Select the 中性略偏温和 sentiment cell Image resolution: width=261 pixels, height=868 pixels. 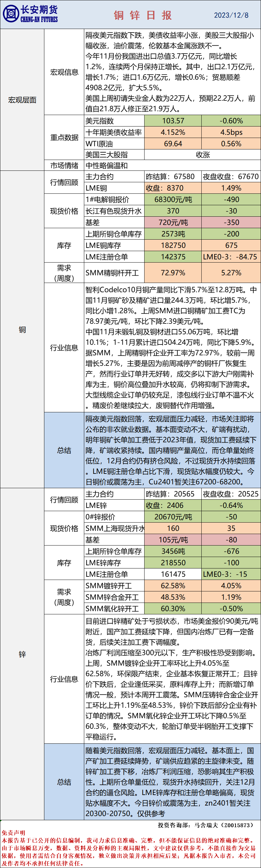(x=172, y=165)
